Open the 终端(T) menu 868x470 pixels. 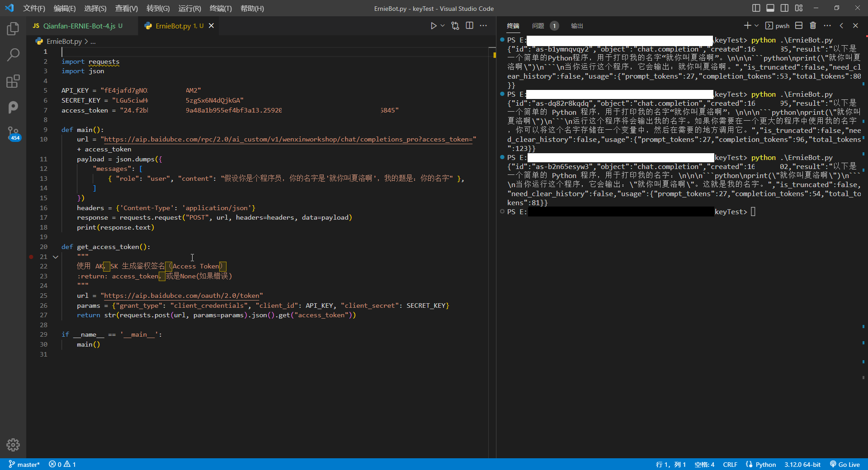point(221,8)
